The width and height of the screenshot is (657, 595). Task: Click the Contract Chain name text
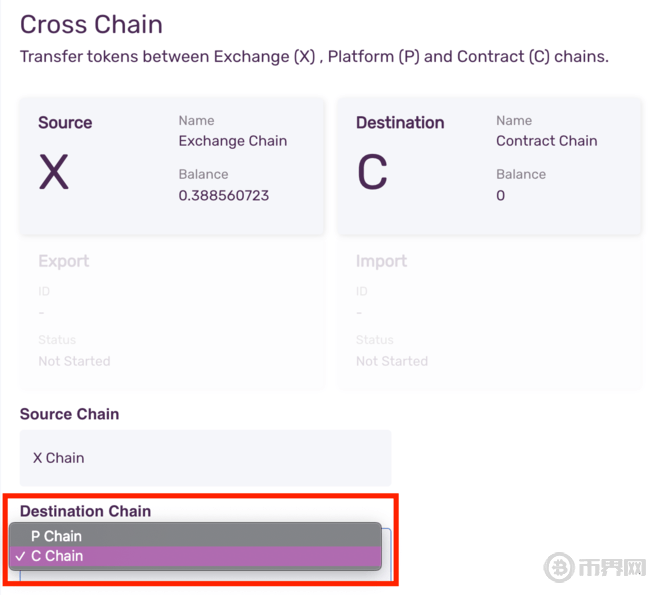[546, 141]
